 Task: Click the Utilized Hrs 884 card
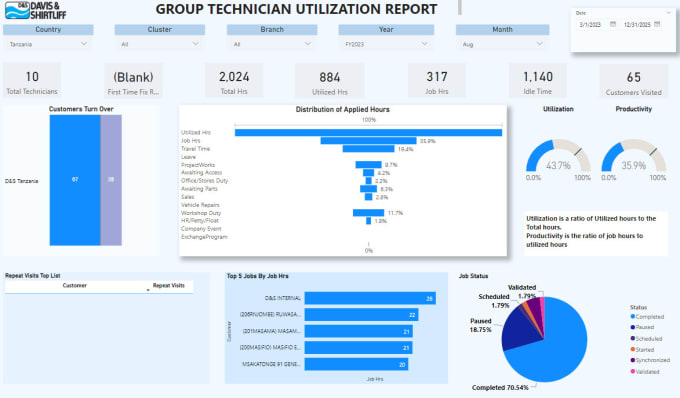330,81
